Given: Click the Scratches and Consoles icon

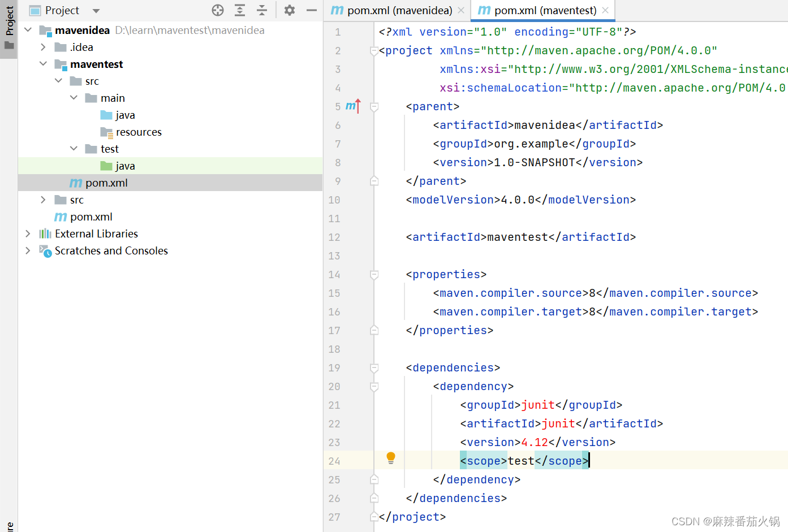Looking at the screenshot, I should click(x=45, y=250).
